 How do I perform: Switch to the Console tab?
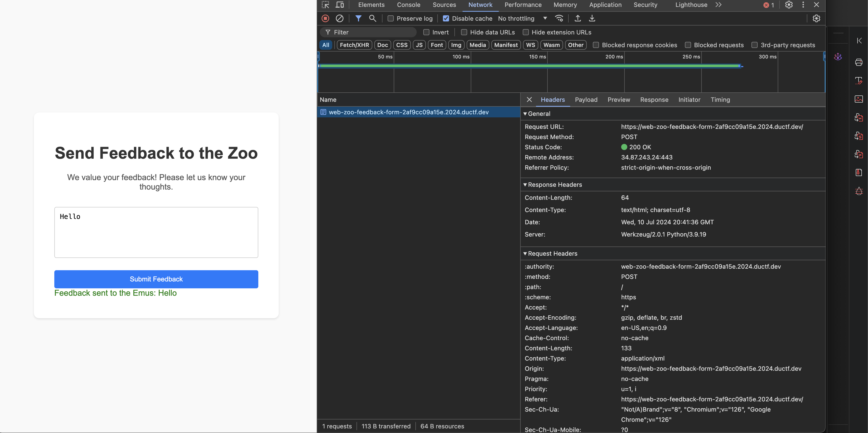click(409, 5)
